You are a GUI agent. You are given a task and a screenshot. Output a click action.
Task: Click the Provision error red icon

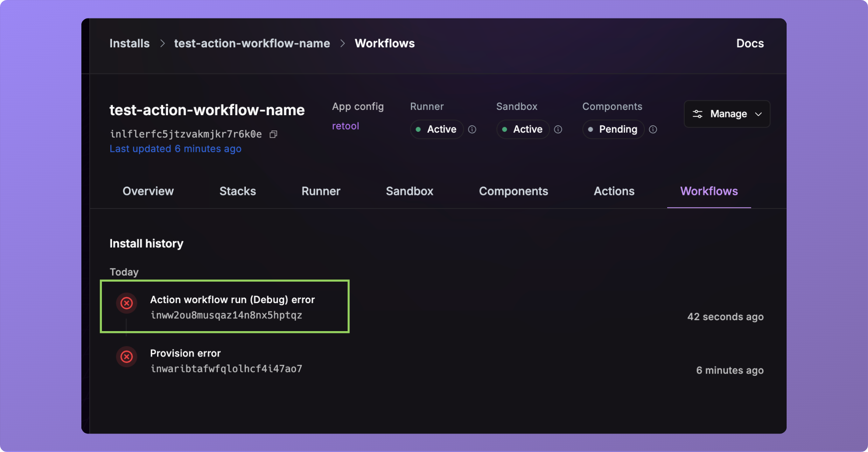(126, 357)
